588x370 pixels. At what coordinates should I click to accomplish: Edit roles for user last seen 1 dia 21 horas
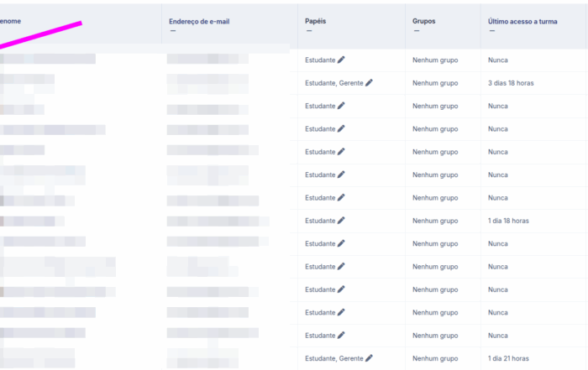coord(369,358)
